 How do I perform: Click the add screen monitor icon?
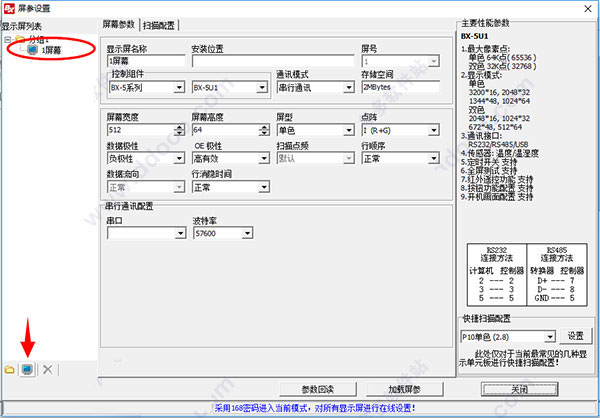coord(27,369)
